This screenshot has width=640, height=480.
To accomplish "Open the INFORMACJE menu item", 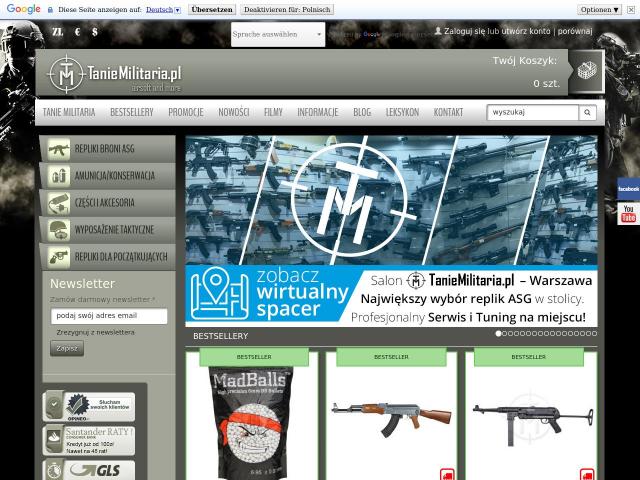I will tap(318, 112).
